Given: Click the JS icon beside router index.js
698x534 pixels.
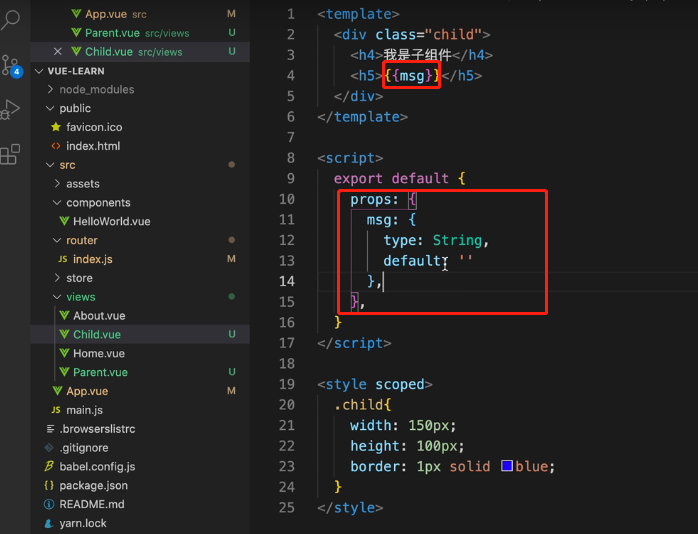Looking at the screenshot, I should (63, 259).
